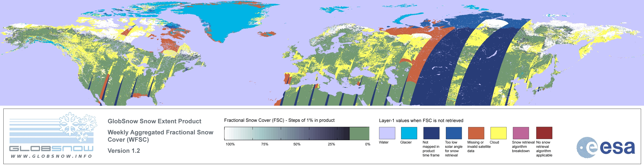Click the WWW.GLOBSNOW.INFO text

51,156
